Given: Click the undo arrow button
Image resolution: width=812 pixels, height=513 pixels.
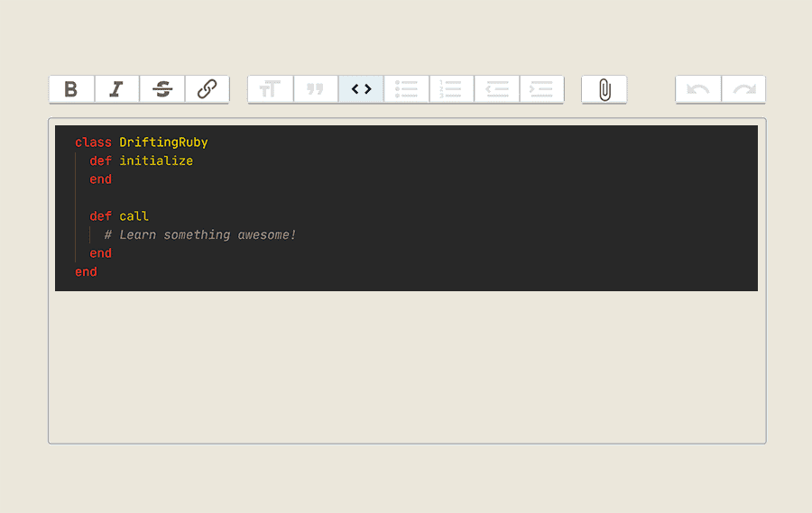Looking at the screenshot, I should (x=698, y=89).
